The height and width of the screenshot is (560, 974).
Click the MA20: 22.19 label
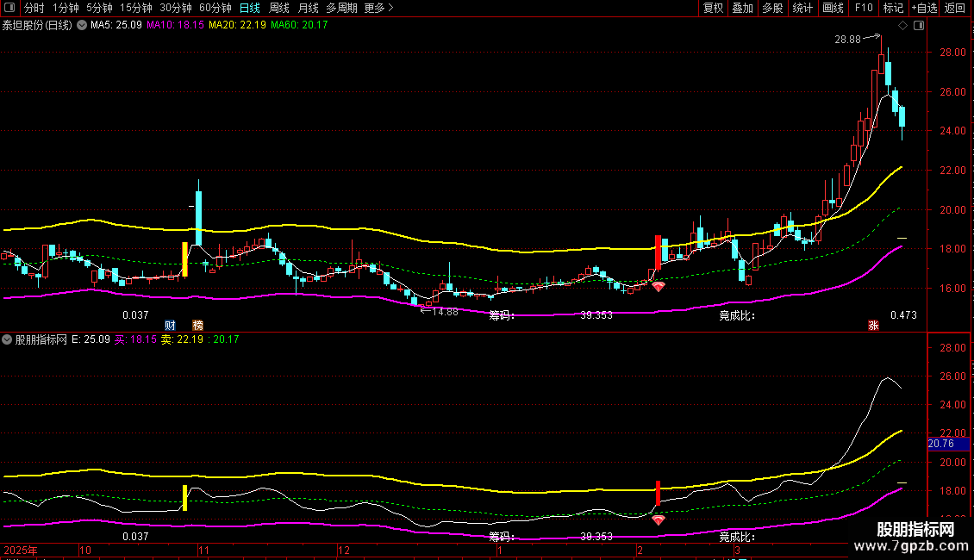click(237, 26)
